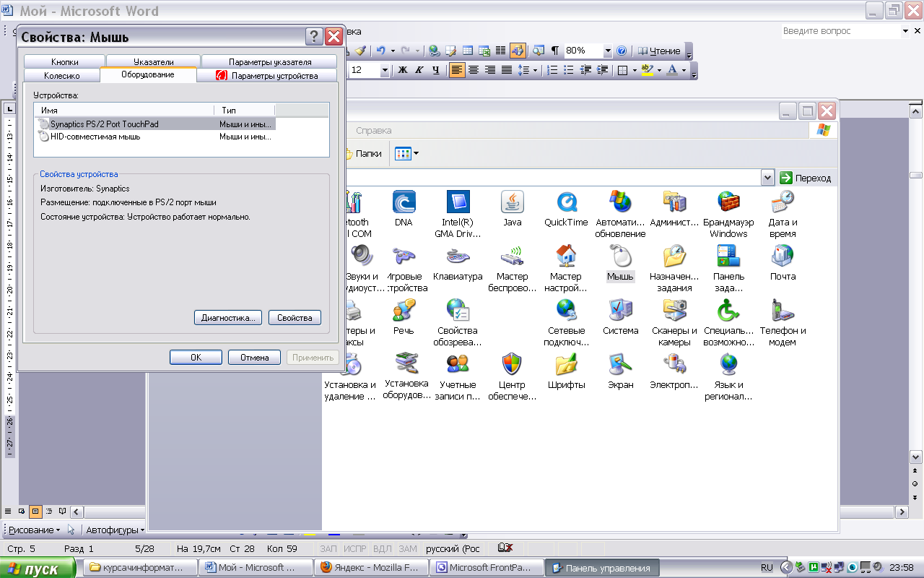The width and height of the screenshot is (924, 578).
Task: Click the пуск Start button
Action: pos(39,569)
